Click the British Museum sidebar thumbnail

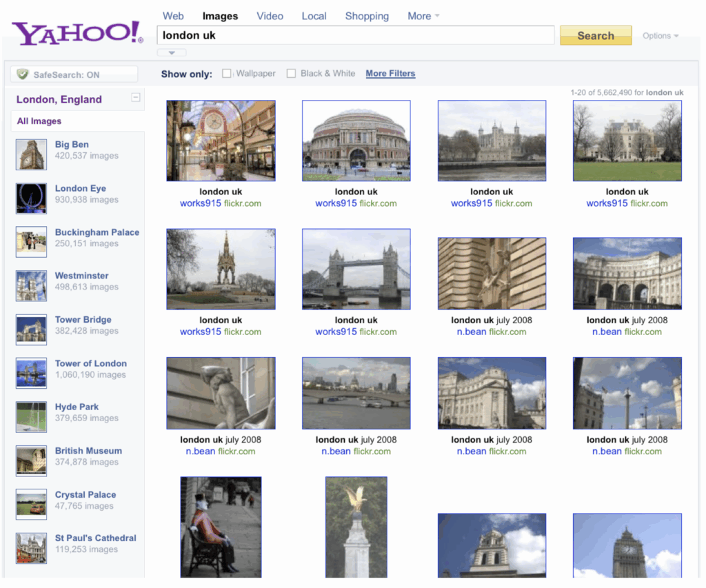point(31,460)
